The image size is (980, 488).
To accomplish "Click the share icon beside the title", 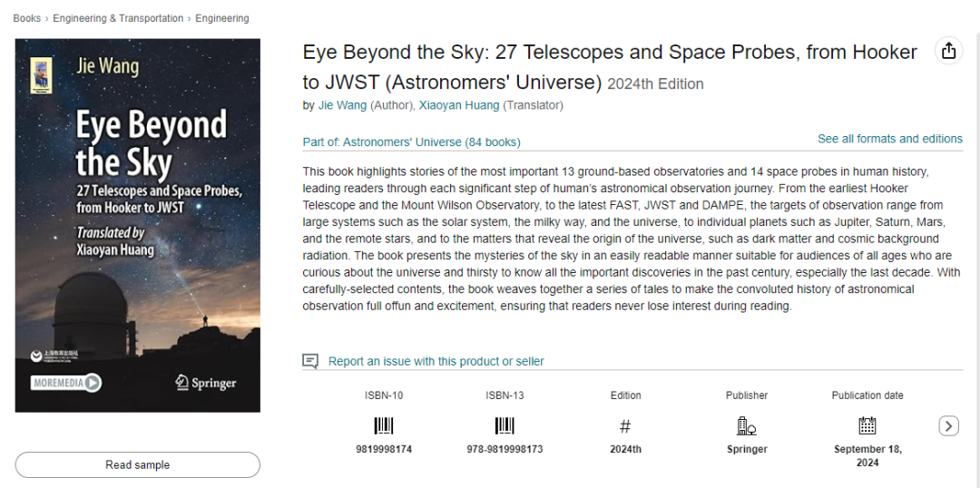I will (949, 51).
